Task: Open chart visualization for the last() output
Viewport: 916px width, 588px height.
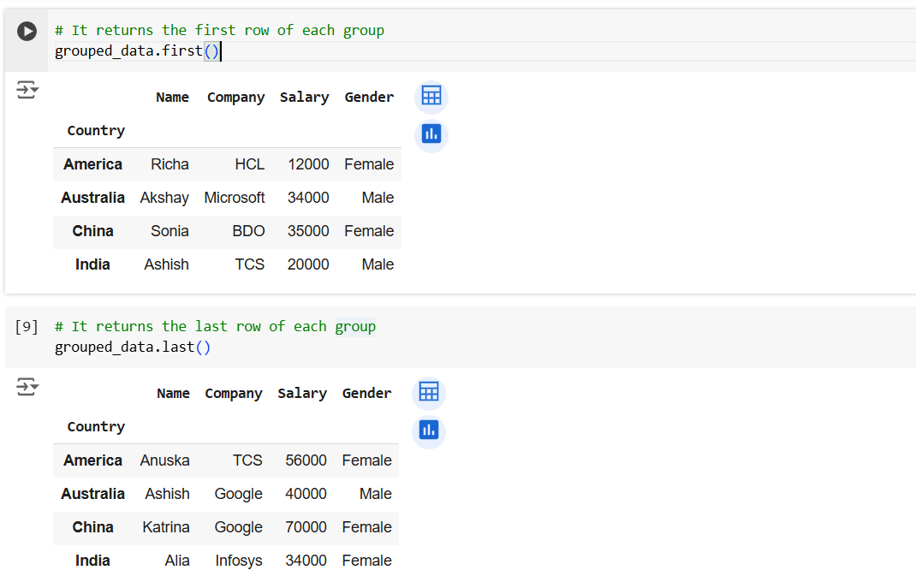Action: [x=428, y=431]
